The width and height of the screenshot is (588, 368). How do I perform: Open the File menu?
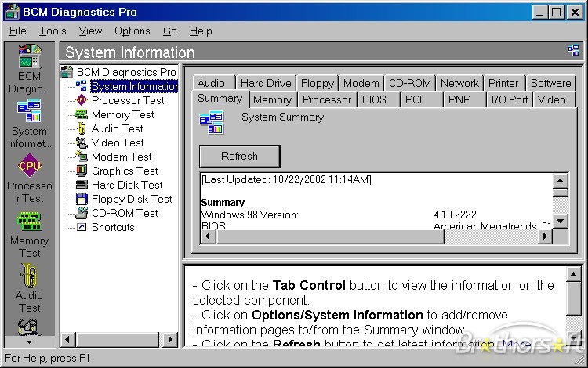pyautogui.click(x=17, y=31)
